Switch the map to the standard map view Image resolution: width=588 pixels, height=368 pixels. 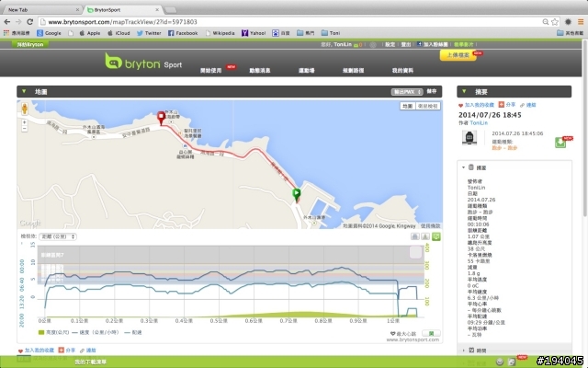(x=408, y=107)
